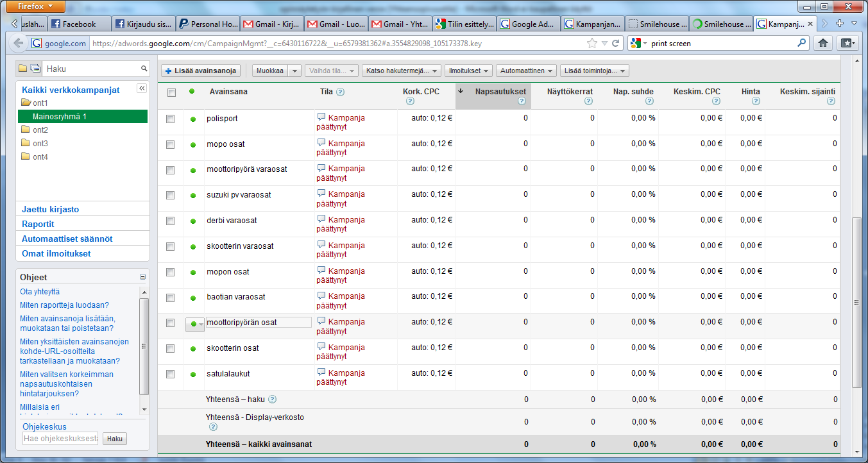Check the mopo osat keyword checkbox
The width and height of the screenshot is (868, 463).
(170, 145)
